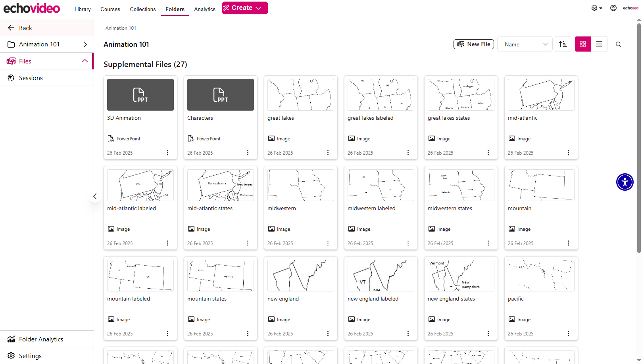The width and height of the screenshot is (642, 364).
Task: Open accessibility options widget
Action: [625, 182]
